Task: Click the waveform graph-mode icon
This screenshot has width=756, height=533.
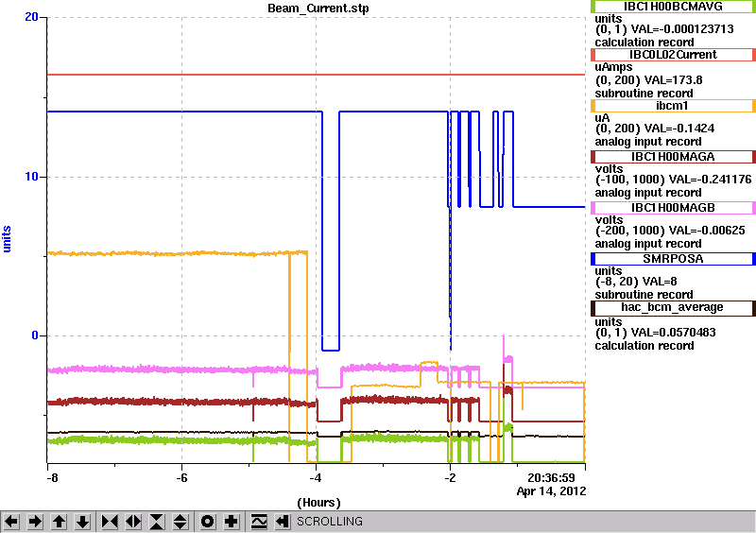Action: [259, 522]
